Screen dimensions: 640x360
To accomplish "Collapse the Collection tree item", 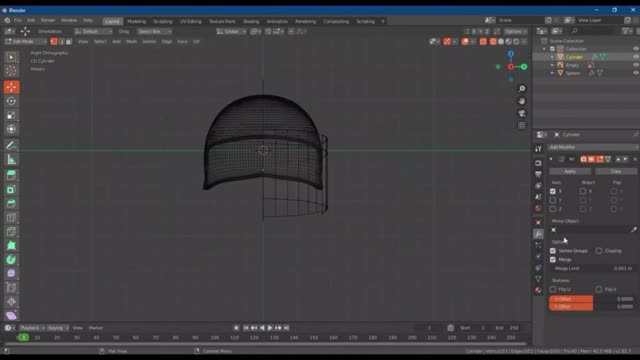I will (x=544, y=49).
